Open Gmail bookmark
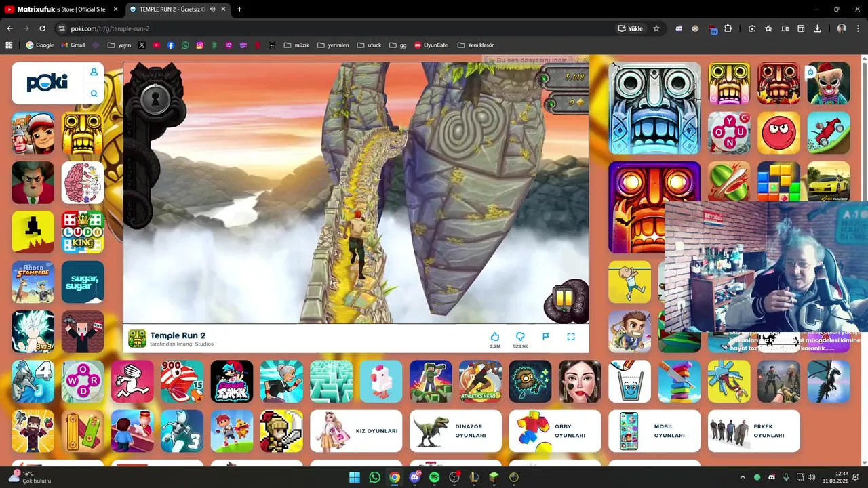Viewport: 868px width, 488px height. (x=73, y=45)
